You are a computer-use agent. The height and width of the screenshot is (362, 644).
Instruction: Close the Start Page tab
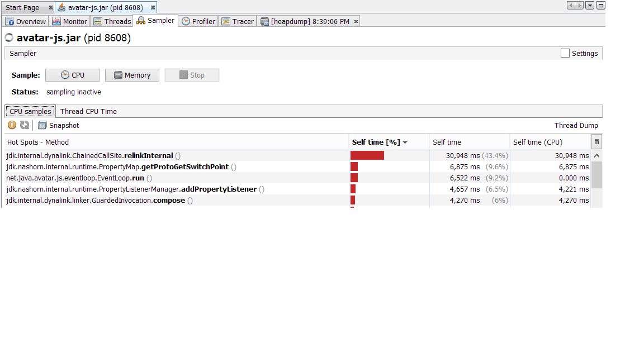coord(51,8)
